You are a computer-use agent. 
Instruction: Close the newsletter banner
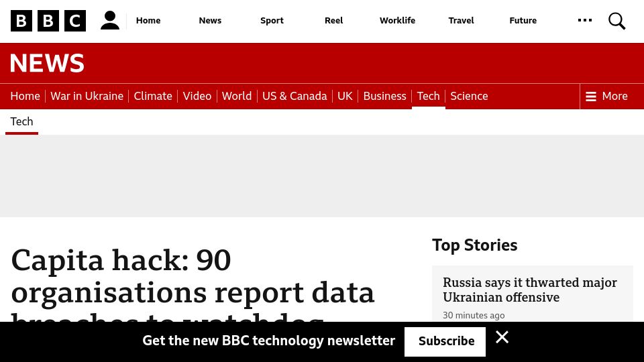coord(502,337)
